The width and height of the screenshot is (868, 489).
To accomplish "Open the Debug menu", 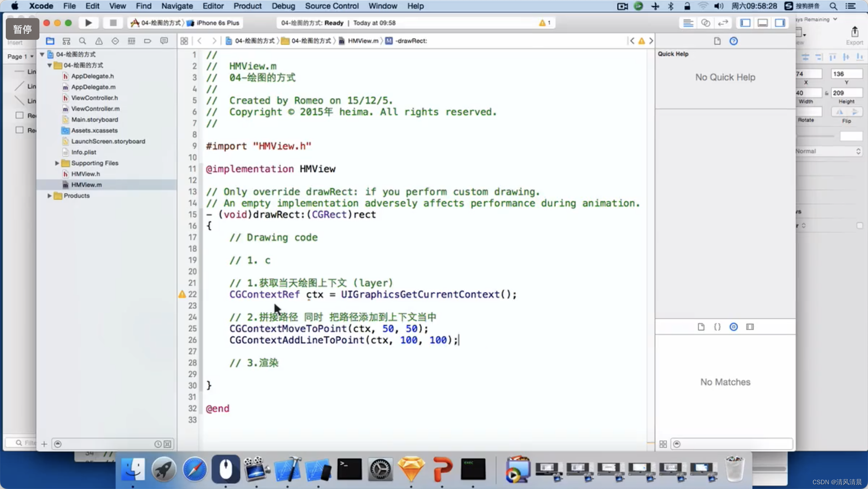I will click(283, 6).
